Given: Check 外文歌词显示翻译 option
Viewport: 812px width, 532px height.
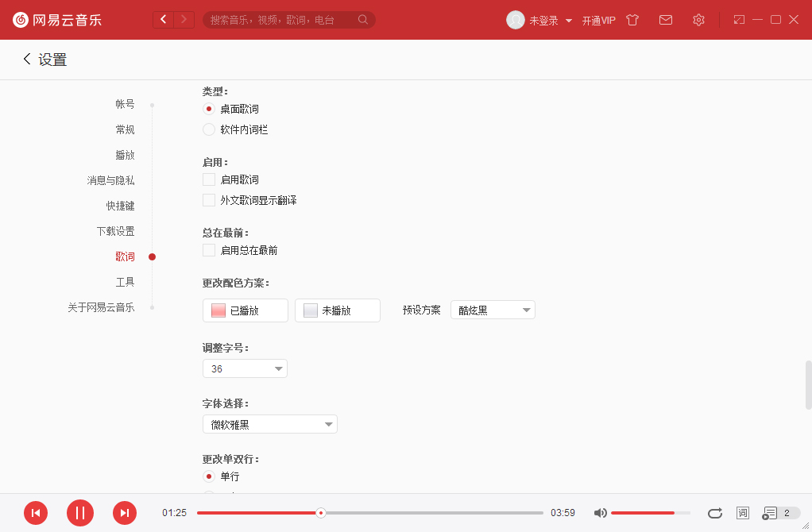Looking at the screenshot, I should [x=209, y=200].
